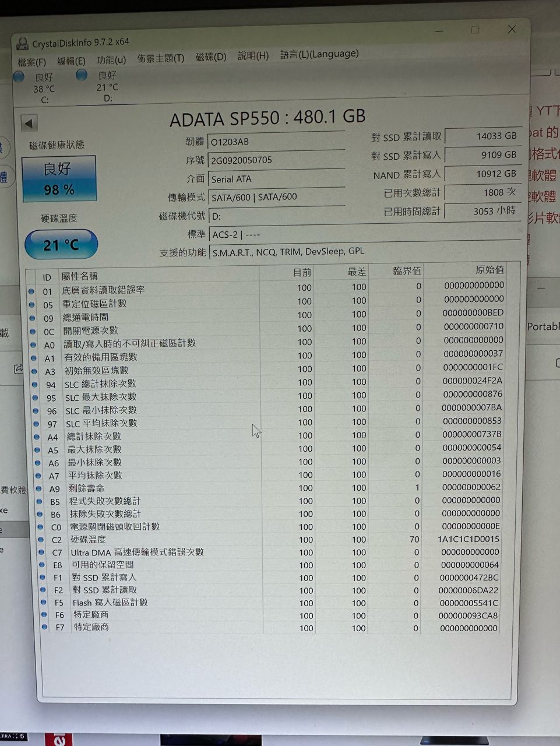This screenshot has width=560, height=746.
Task: Click the 良好 98% health status button
Action: (59, 179)
